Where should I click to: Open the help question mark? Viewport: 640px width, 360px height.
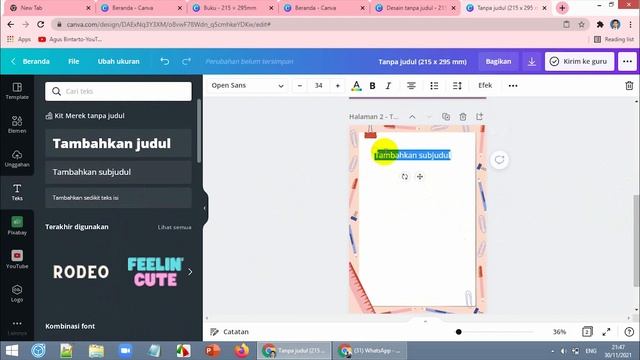[x=629, y=332]
